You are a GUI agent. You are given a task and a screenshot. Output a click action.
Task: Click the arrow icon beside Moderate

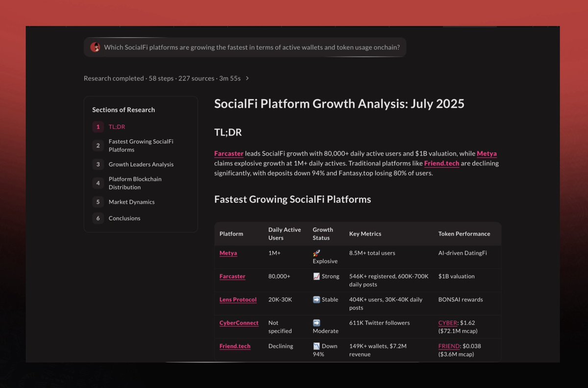point(317,323)
